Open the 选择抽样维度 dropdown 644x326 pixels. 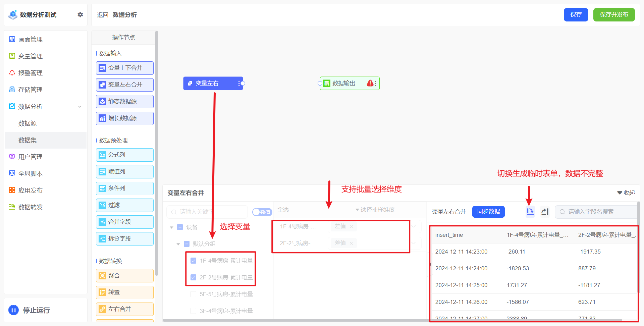[375, 210]
